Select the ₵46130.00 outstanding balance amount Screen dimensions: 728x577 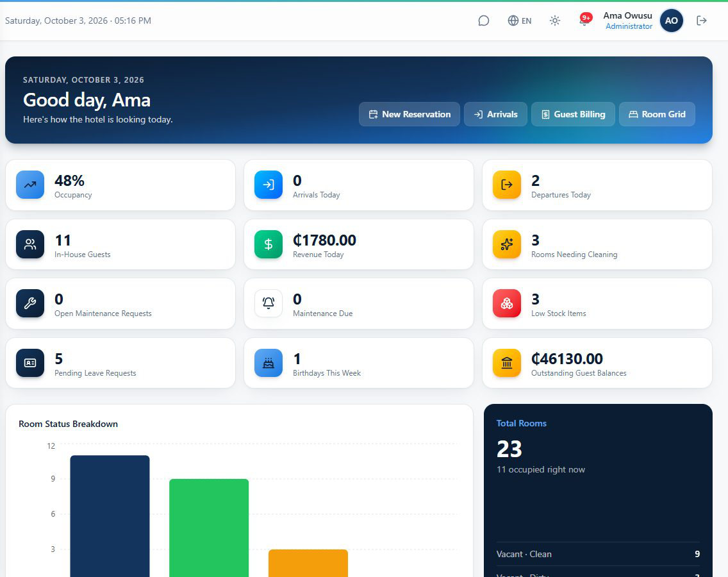567,358
